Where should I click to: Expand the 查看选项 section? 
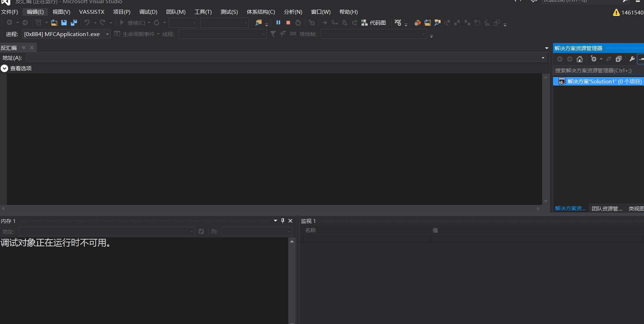(x=4, y=69)
